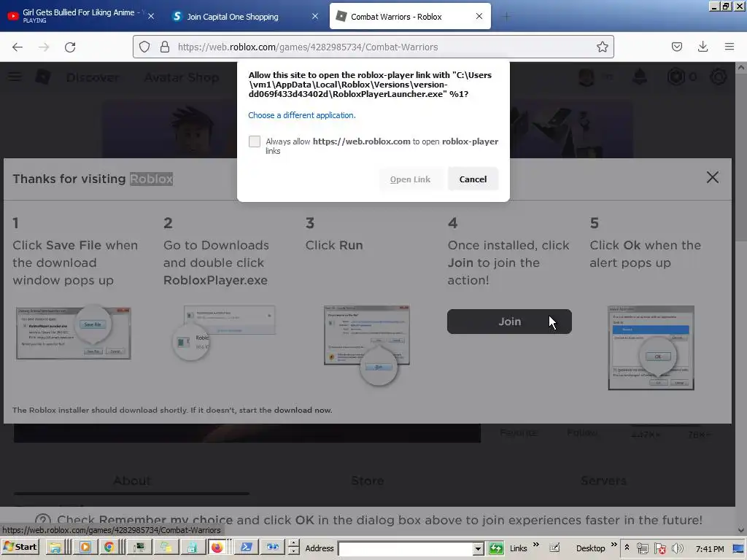Expand the taskbar Address dropdown
The image size is (747, 560).
[478, 549]
